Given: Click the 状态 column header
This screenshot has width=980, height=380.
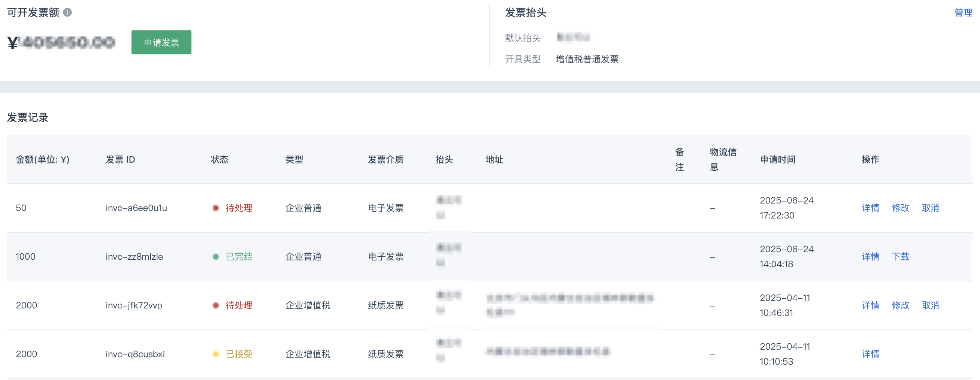Looking at the screenshot, I should pos(220,160).
